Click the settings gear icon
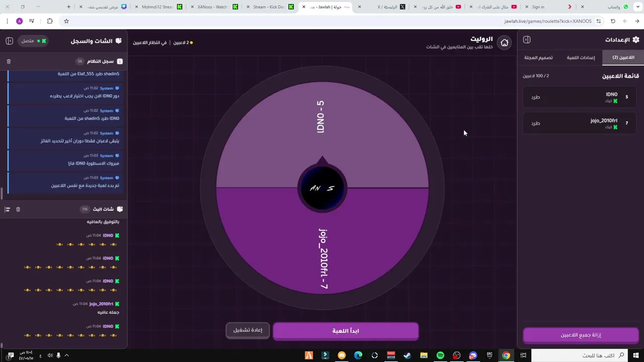This screenshot has height=362, width=644. [635, 40]
